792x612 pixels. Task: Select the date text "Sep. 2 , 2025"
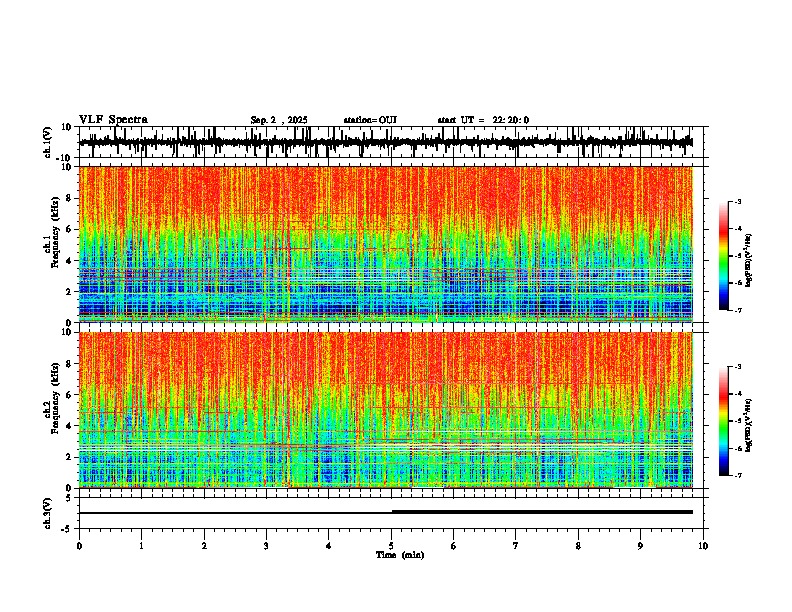(x=279, y=120)
